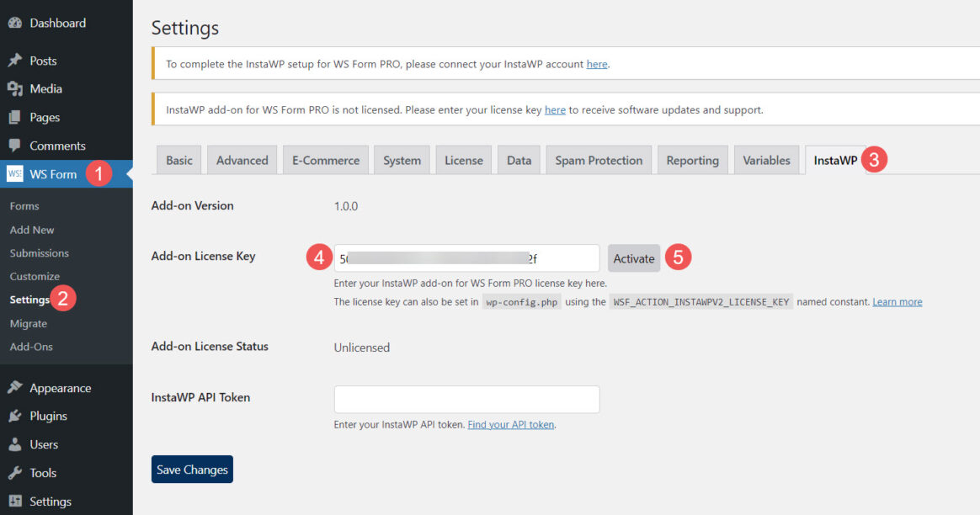Click the Add-on License Status label

pyautogui.click(x=210, y=346)
